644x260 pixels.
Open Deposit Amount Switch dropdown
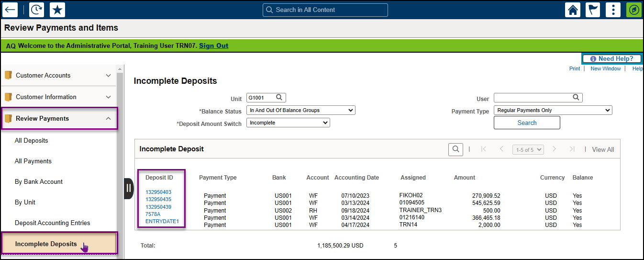[288, 123]
